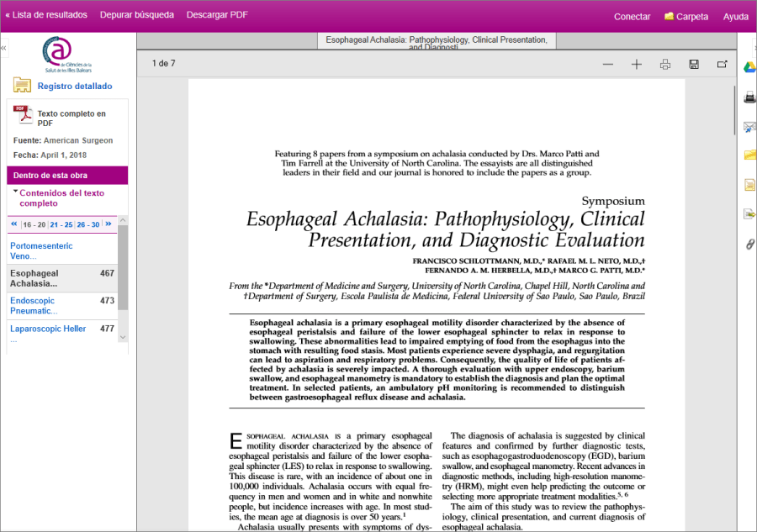Screen dimensions: 757x532
Task: Add the article to folder via the yellow folder icon
Action: [x=749, y=155]
